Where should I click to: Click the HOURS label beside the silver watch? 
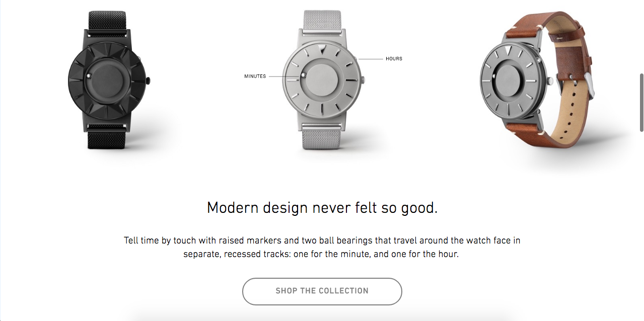394,59
